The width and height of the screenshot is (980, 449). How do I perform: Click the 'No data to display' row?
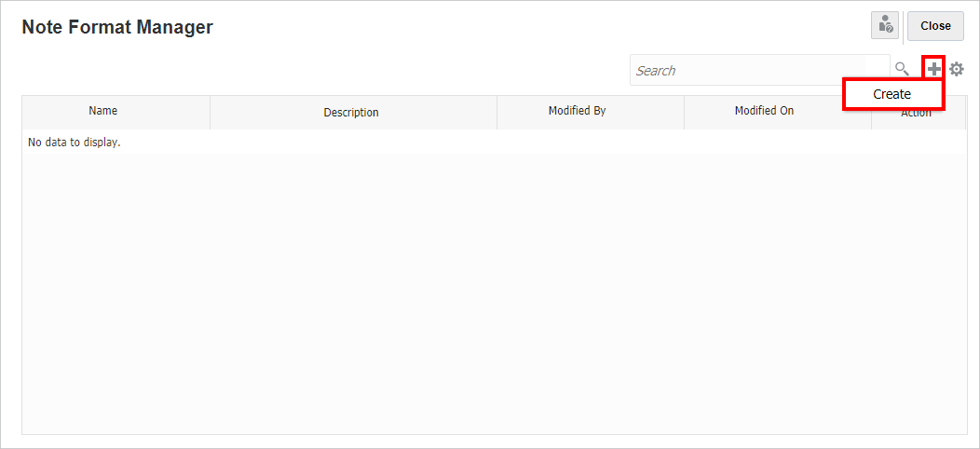coord(75,143)
